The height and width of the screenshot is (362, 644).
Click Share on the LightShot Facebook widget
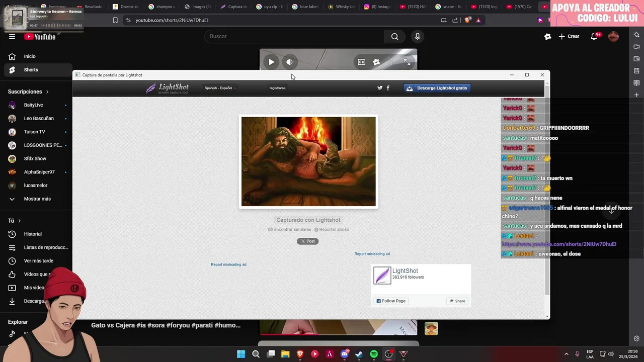pos(457,301)
